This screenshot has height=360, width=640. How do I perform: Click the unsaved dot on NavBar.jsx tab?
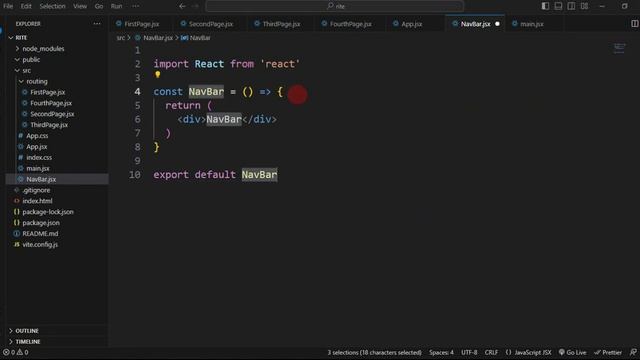tap(497, 24)
